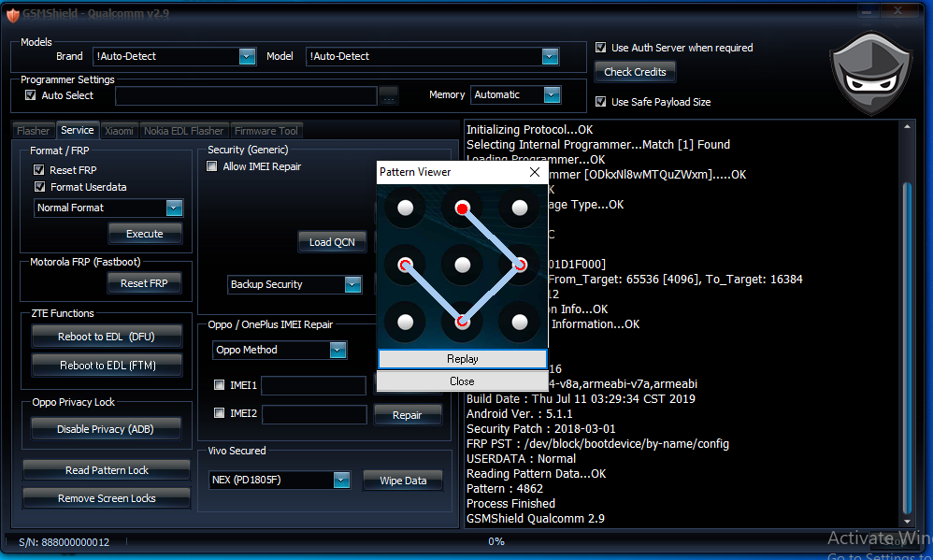Click the log scrollbar down arrow

click(x=908, y=522)
